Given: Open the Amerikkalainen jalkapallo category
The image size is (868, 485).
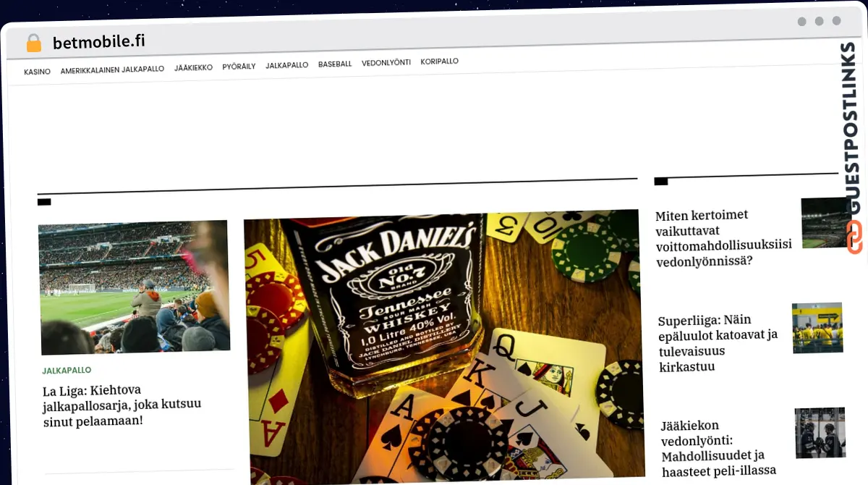Looking at the screenshot, I should tap(112, 69).
